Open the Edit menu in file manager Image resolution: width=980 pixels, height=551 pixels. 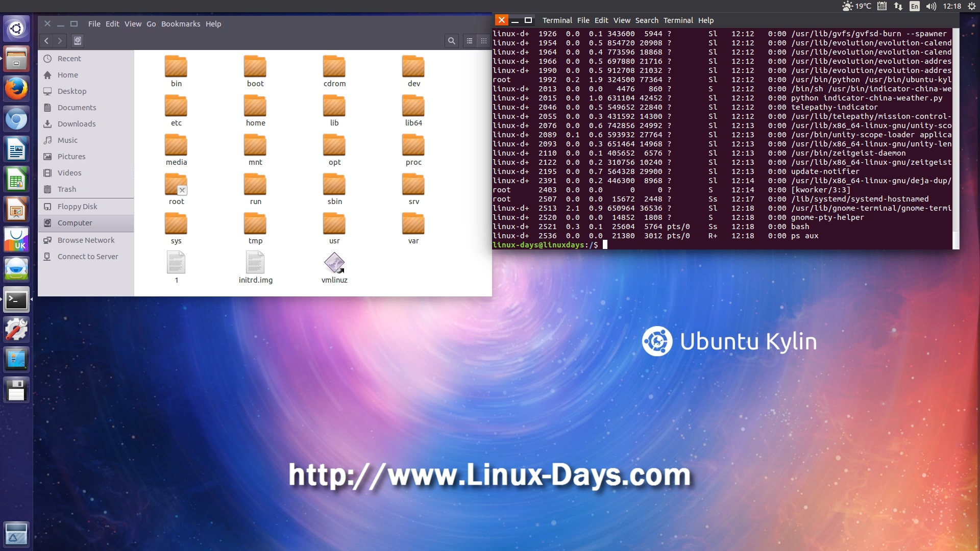click(x=112, y=24)
